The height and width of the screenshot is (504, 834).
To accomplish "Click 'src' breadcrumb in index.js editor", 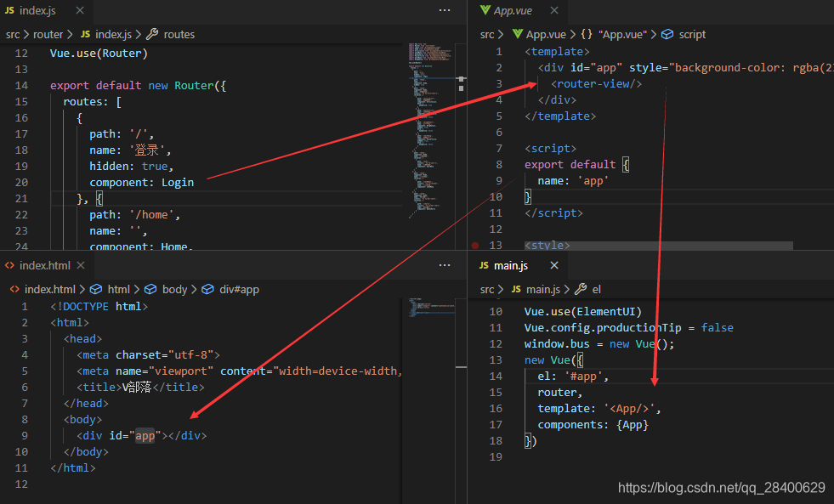I will pos(13,35).
